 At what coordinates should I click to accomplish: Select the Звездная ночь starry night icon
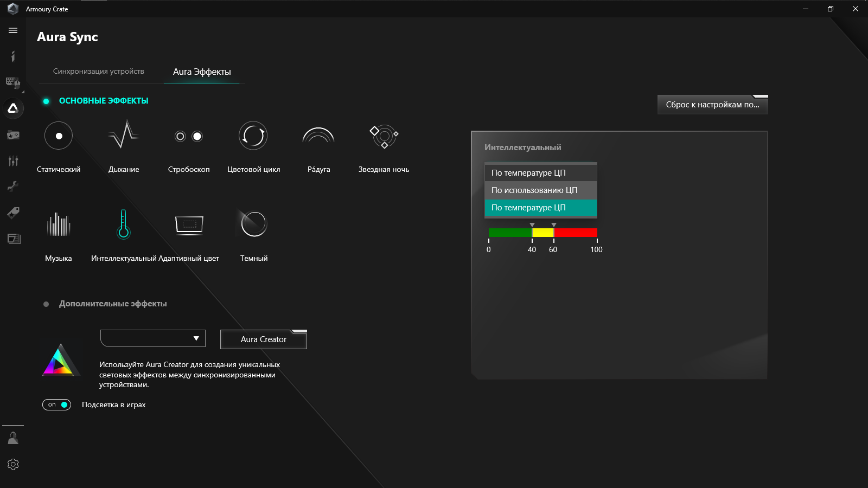pos(384,136)
